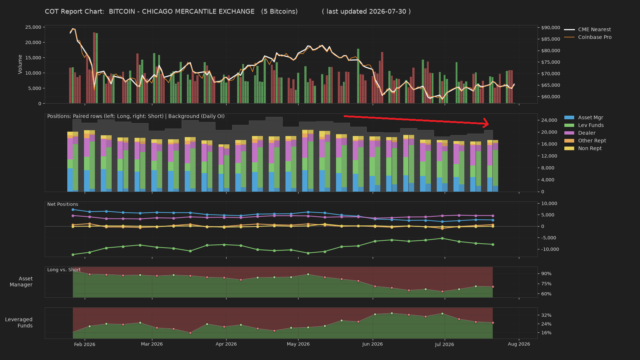Click the '$65,000' price axis tick

tap(551, 86)
